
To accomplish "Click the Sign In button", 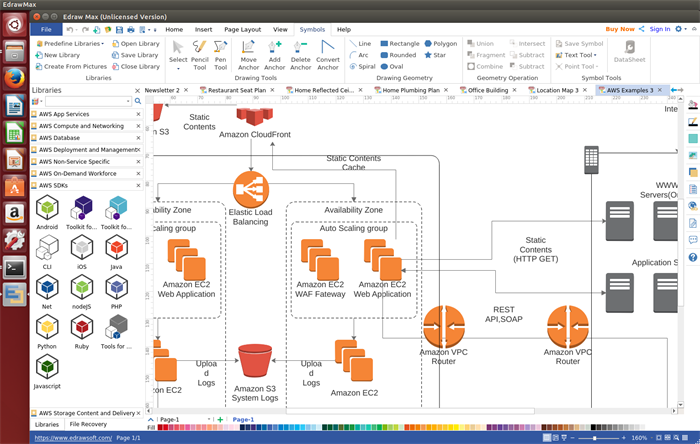I will [660, 30].
